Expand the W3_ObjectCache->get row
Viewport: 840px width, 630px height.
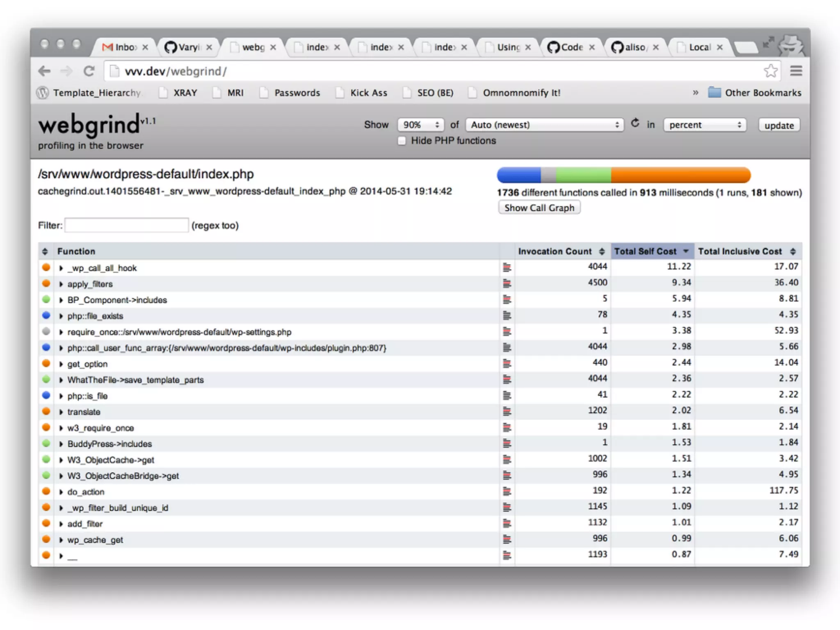(61, 460)
